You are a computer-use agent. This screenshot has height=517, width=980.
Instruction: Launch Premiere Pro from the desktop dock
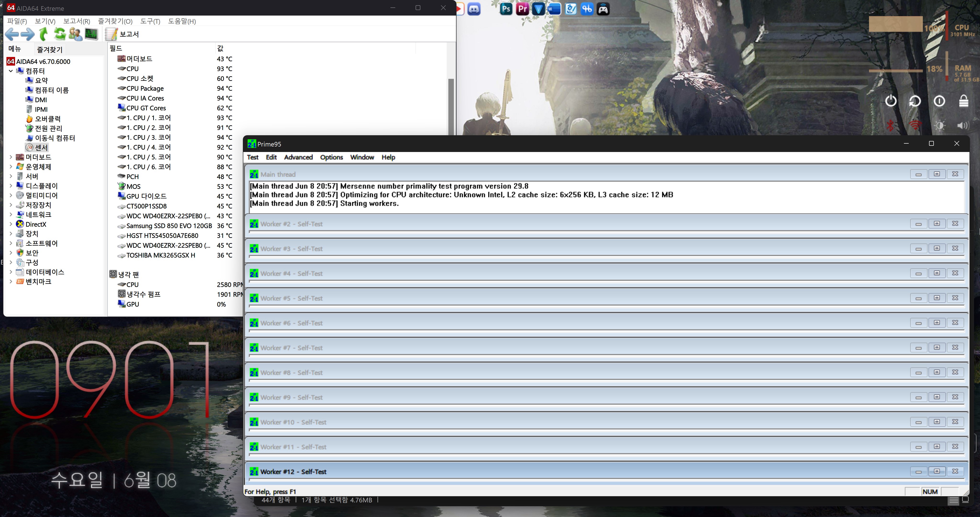click(522, 9)
